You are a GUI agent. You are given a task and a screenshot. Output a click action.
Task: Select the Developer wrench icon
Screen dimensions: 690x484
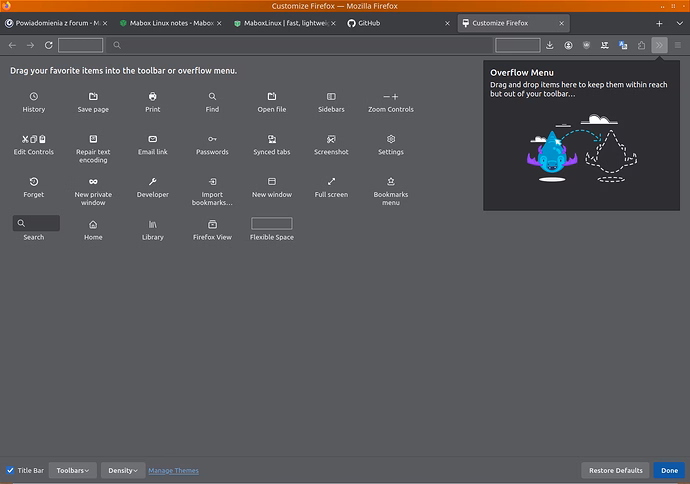(153, 182)
